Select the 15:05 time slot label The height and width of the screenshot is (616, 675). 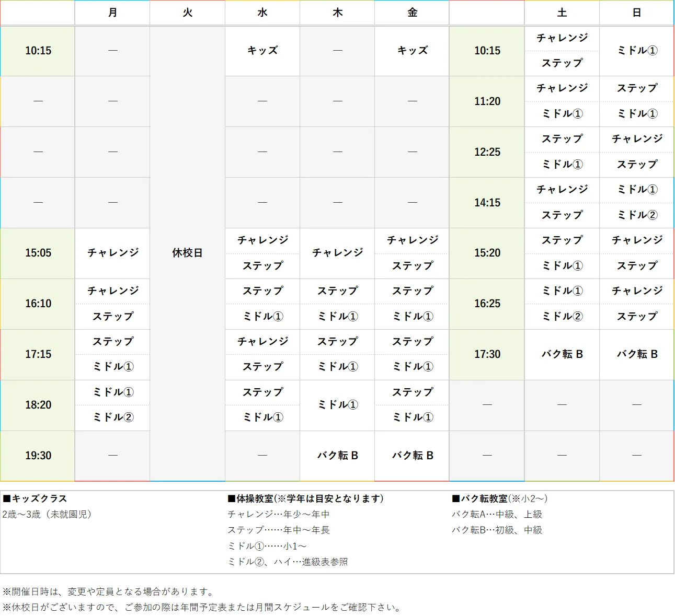tap(37, 253)
